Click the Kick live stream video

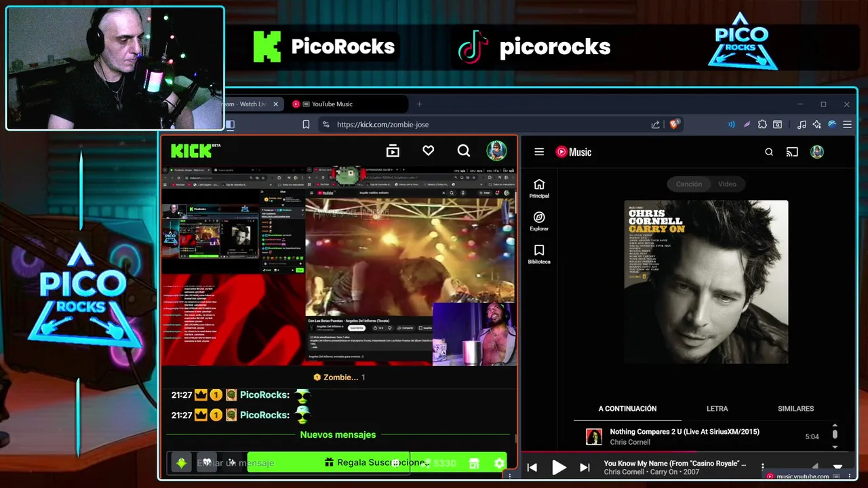coord(338,266)
